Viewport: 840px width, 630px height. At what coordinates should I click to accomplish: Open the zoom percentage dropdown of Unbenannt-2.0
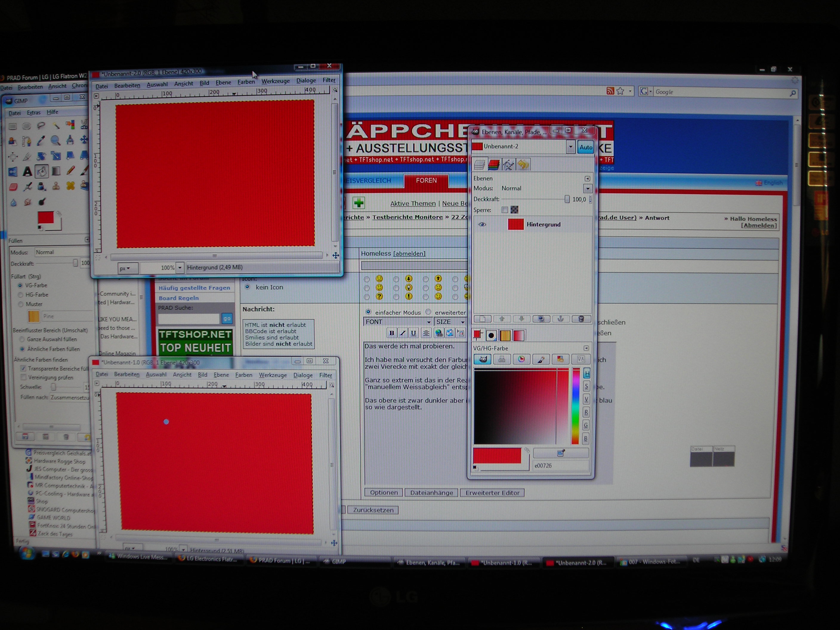180,268
